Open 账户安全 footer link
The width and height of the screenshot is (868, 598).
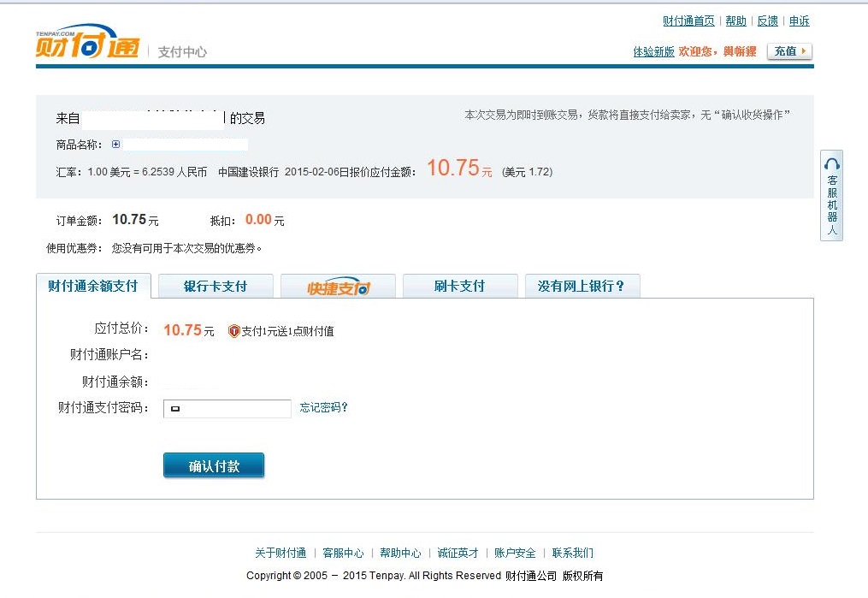pos(515,553)
